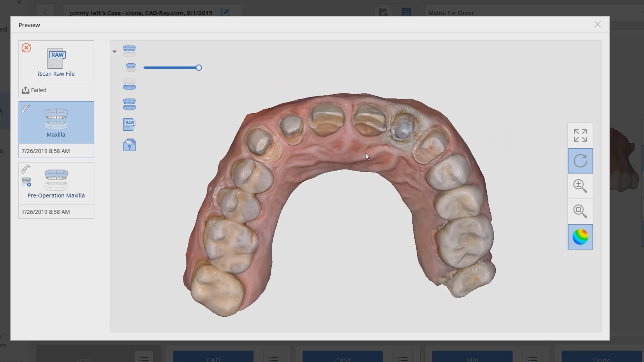
Task: Click the sub-item maxilla icon beside slider
Action: pos(131,67)
